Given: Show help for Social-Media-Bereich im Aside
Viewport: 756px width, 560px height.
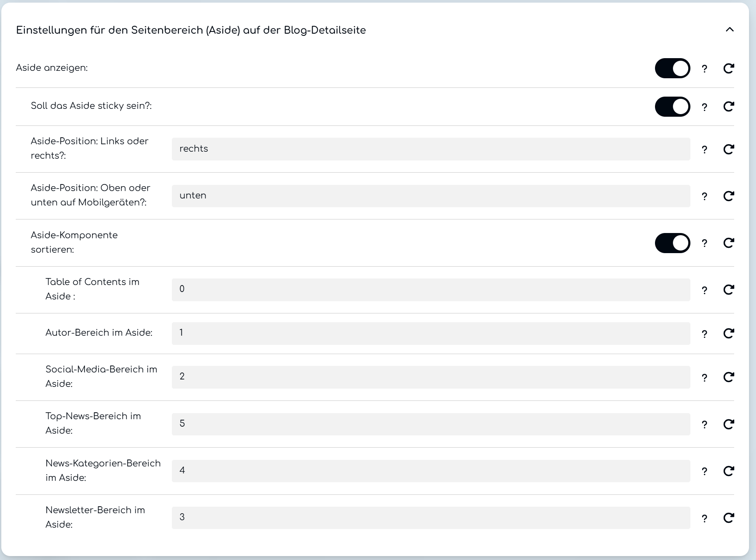Looking at the screenshot, I should tap(704, 378).
